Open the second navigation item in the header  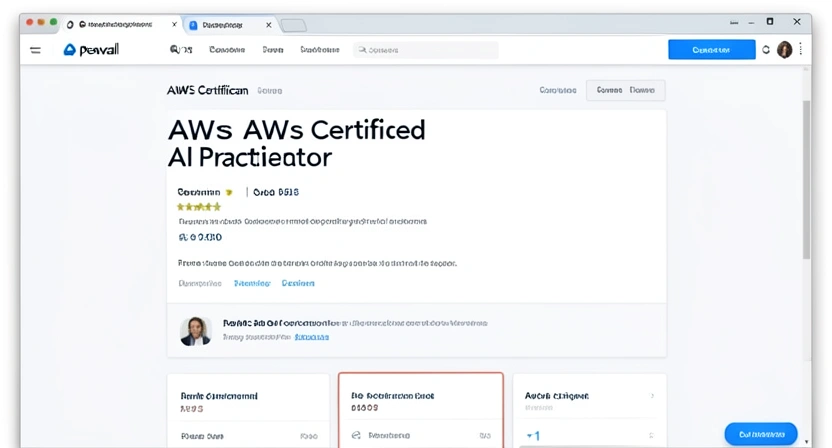coord(227,50)
